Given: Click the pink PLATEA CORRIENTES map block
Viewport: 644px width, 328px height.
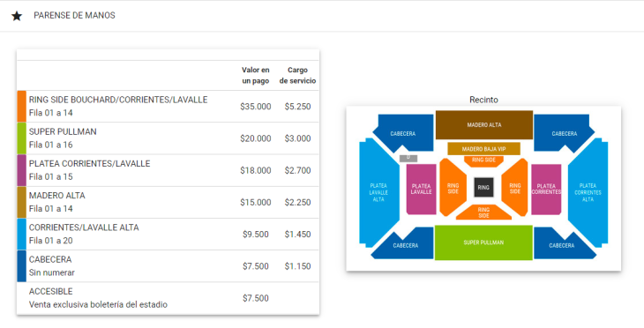Looking at the screenshot, I should point(546,190).
